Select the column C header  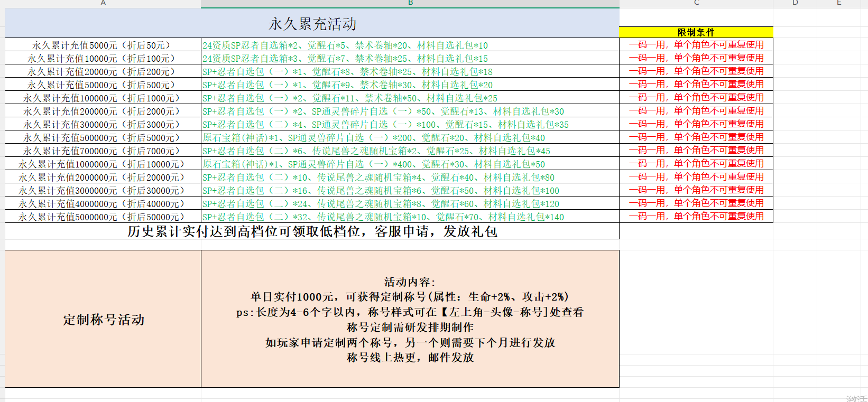click(696, 3)
